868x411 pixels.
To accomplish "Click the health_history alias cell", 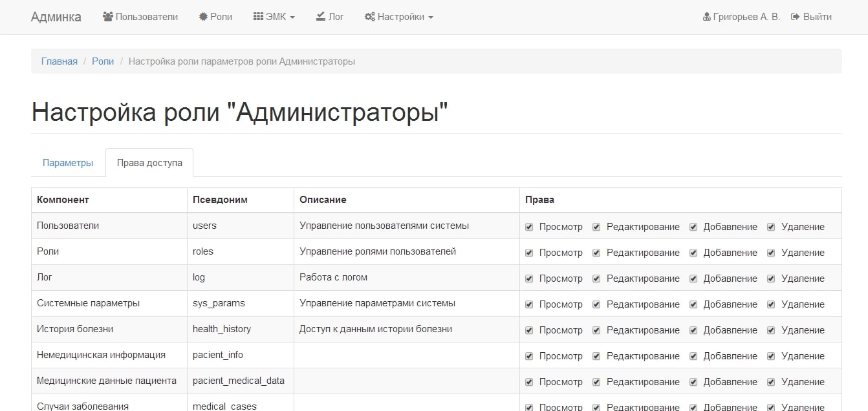I will pyautogui.click(x=241, y=330).
